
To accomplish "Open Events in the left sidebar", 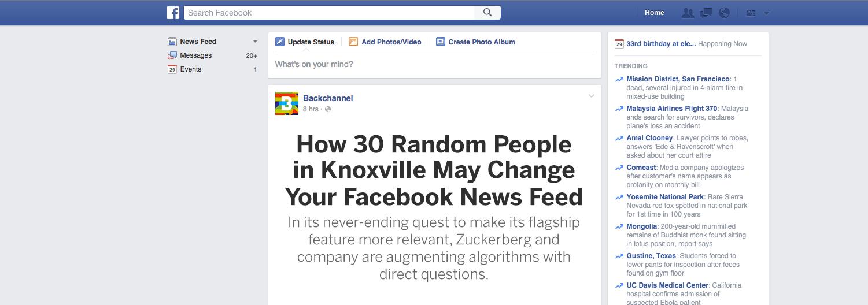I will [x=190, y=69].
